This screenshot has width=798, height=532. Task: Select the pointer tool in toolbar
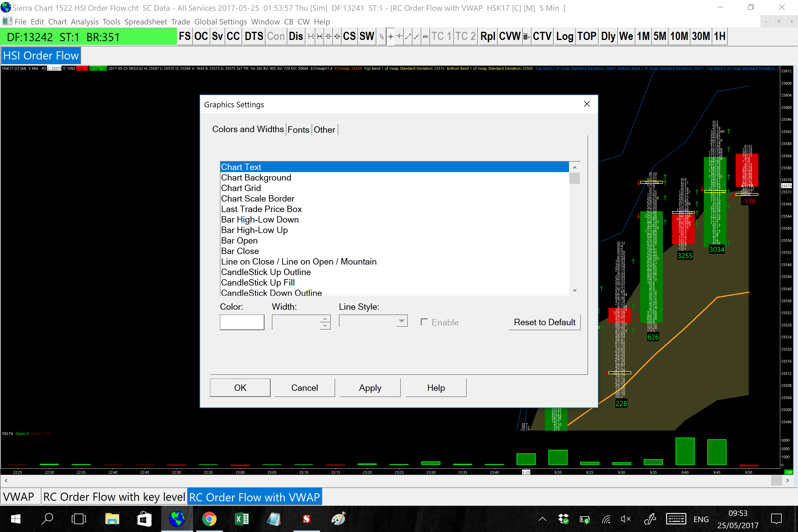point(382,36)
